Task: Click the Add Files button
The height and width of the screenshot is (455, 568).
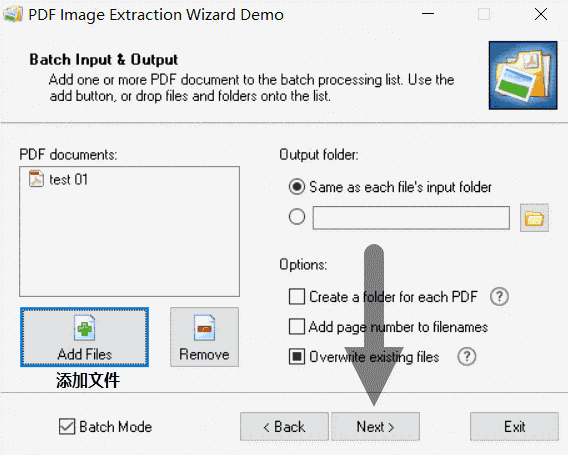Action: point(84,337)
